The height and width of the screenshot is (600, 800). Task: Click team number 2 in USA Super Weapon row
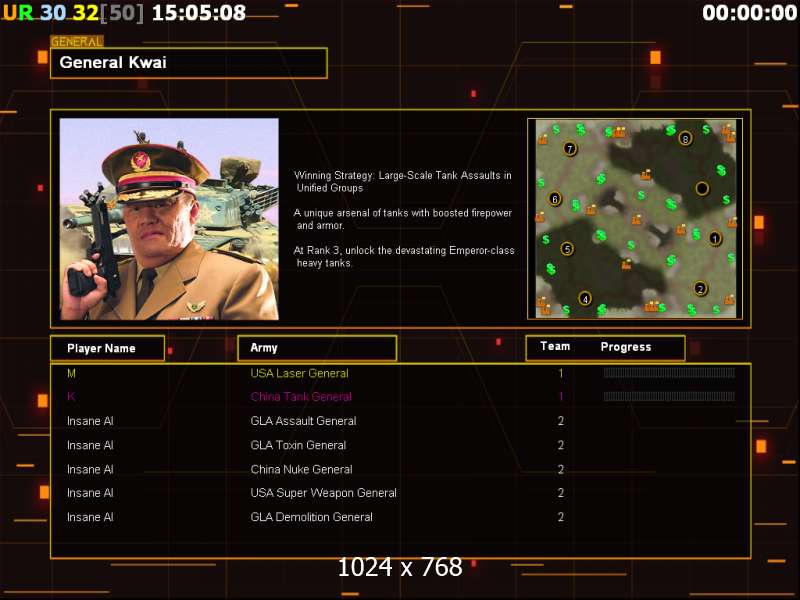[x=561, y=493]
